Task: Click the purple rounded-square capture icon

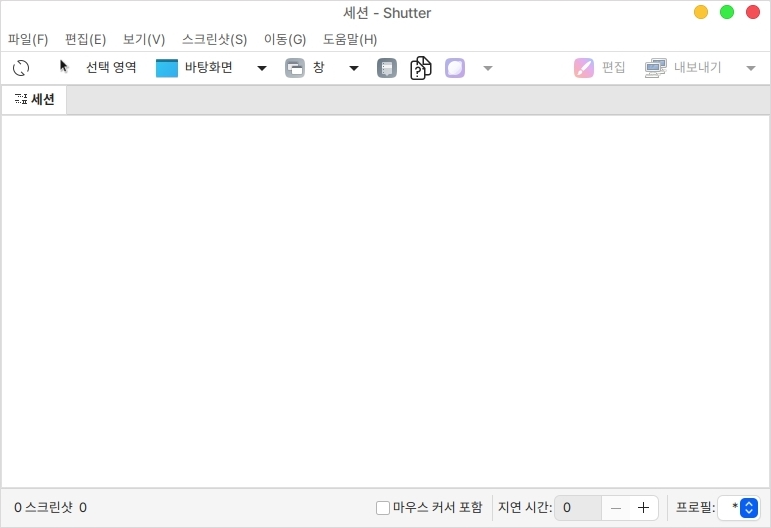Action: pos(455,68)
